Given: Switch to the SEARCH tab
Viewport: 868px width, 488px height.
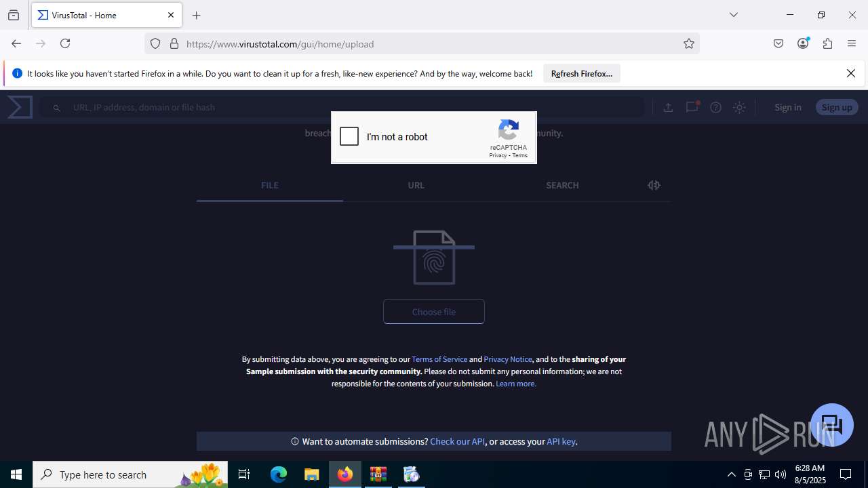Looking at the screenshot, I should (562, 185).
